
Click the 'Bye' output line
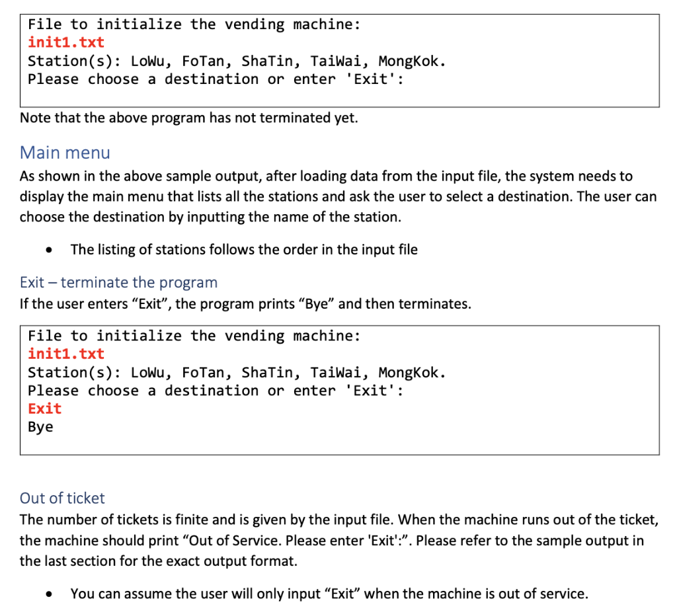40,427
